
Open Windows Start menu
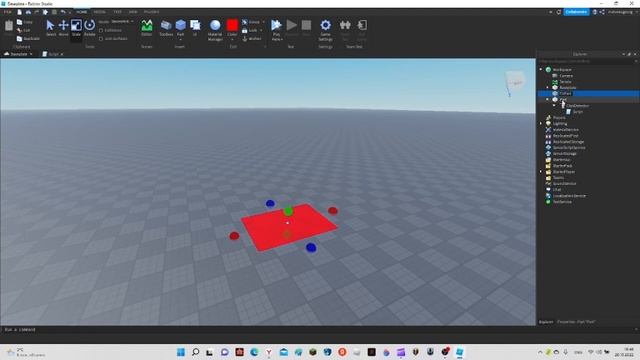181,352
